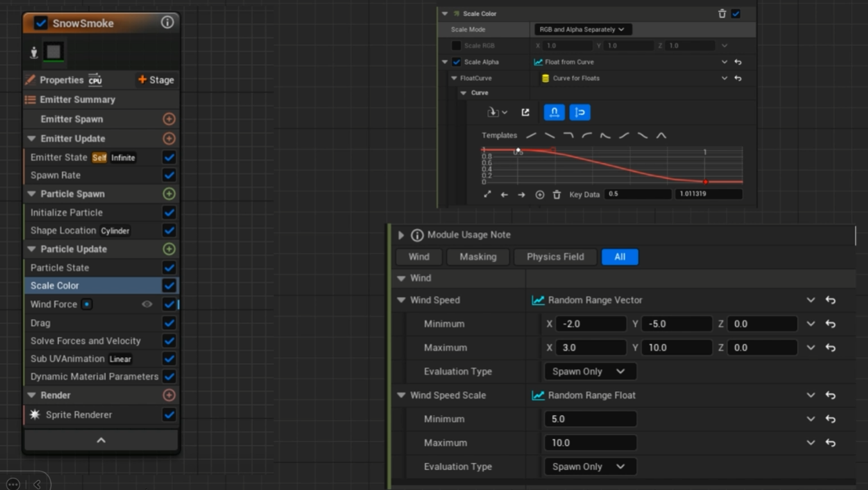Toggle horizontal key snapping magnet button
The image size is (868, 490).
click(554, 112)
